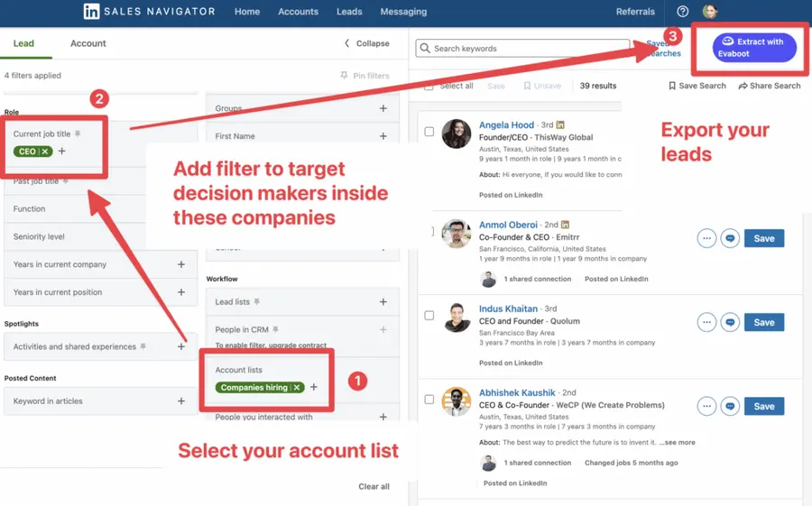The image size is (812, 506).
Task: Open more options for Abhishek Kaushik
Action: (706, 406)
